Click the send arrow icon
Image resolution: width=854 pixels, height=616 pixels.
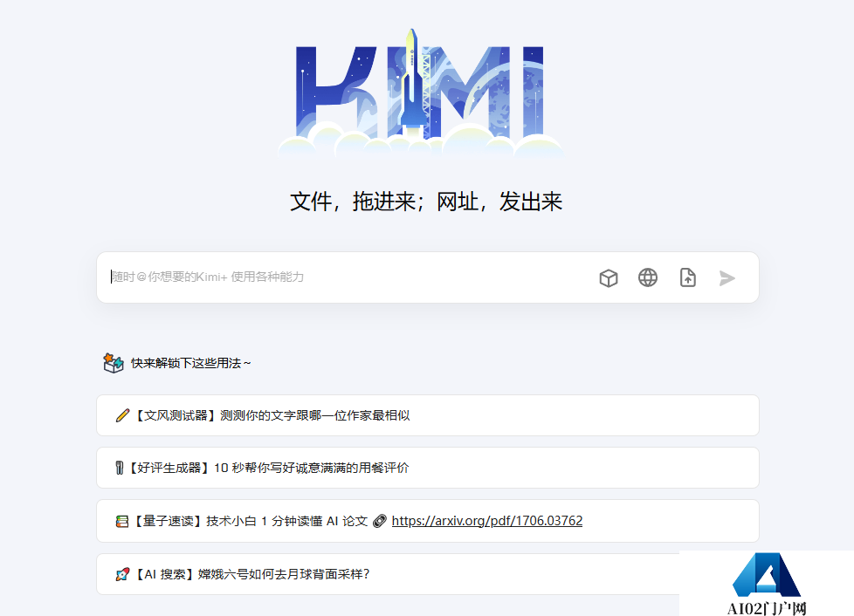(727, 278)
